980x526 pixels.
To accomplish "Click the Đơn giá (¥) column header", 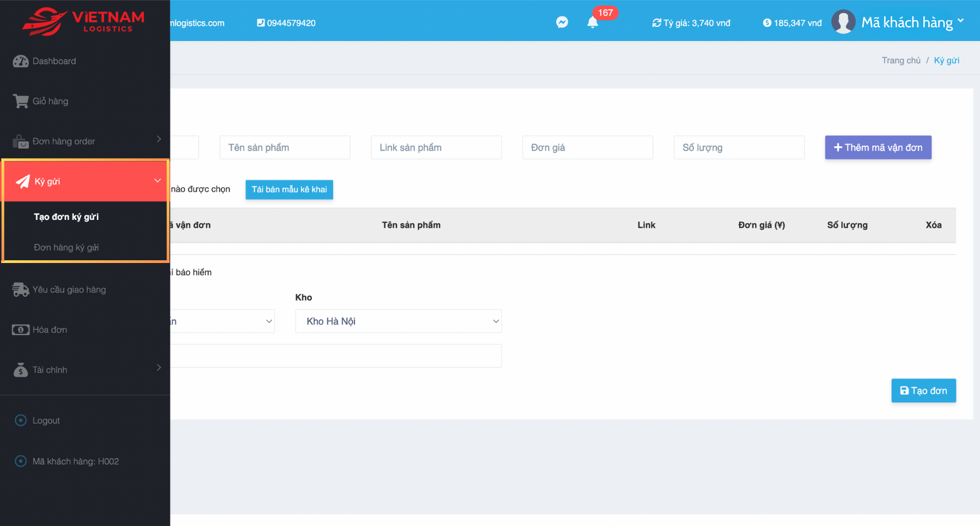I will point(762,225).
